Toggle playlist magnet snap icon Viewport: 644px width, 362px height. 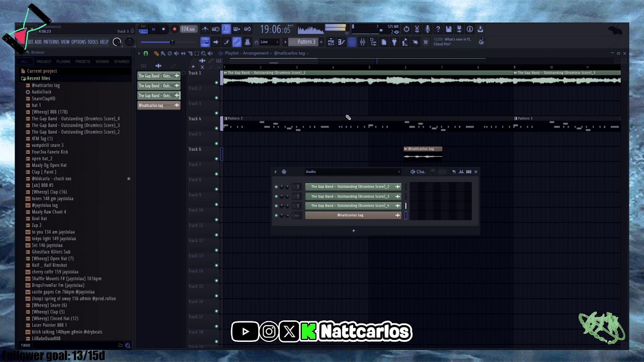click(x=146, y=53)
